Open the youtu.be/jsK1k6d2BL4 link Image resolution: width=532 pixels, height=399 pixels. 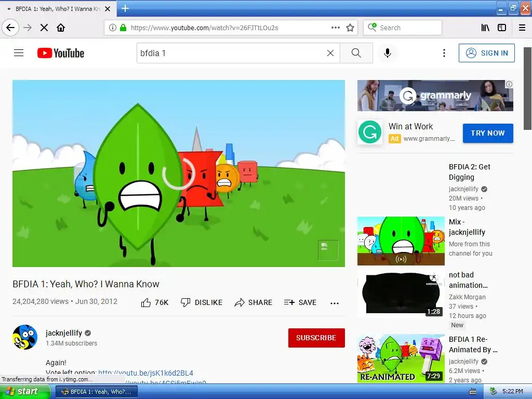pyautogui.click(x=145, y=373)
